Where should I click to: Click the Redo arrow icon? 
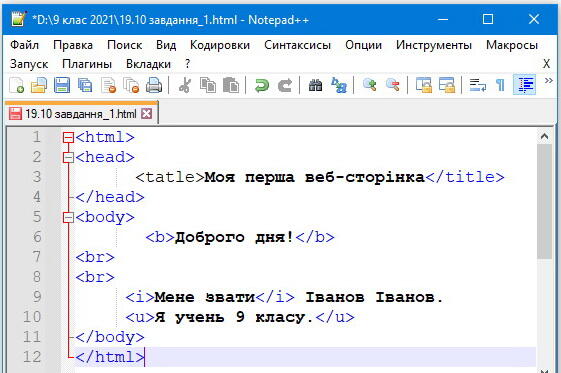[285, 85]
